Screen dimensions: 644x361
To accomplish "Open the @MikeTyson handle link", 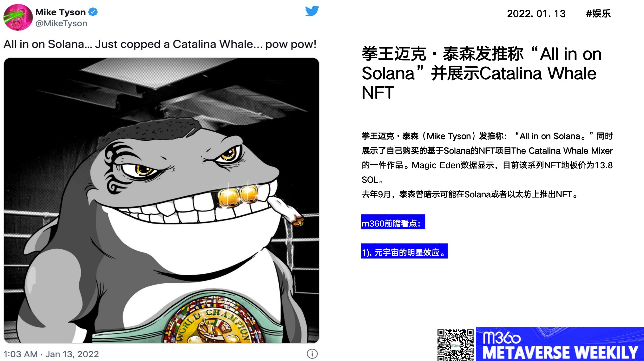I will pos(61,23).
